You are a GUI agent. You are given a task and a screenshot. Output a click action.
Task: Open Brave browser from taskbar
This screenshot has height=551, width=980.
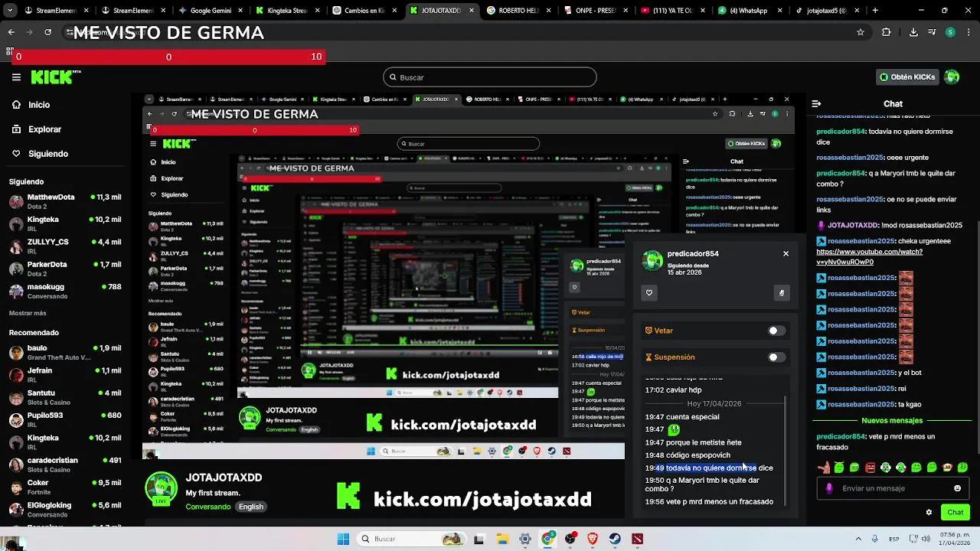tap(593, 539)
